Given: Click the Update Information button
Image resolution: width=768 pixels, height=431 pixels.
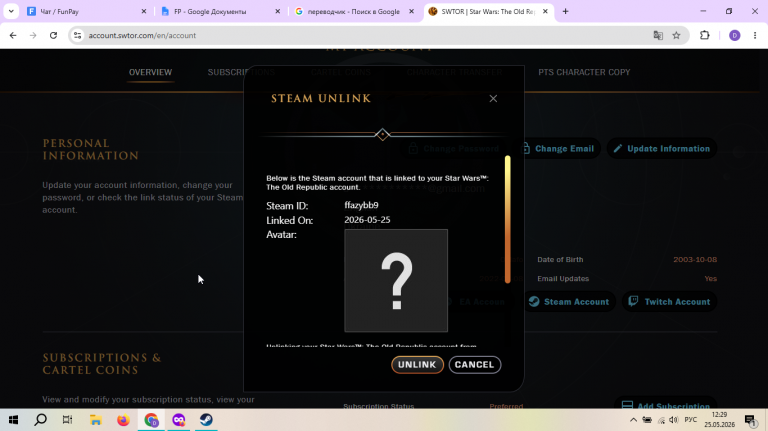Looking at the screenshot, I should tap(662, 148).
